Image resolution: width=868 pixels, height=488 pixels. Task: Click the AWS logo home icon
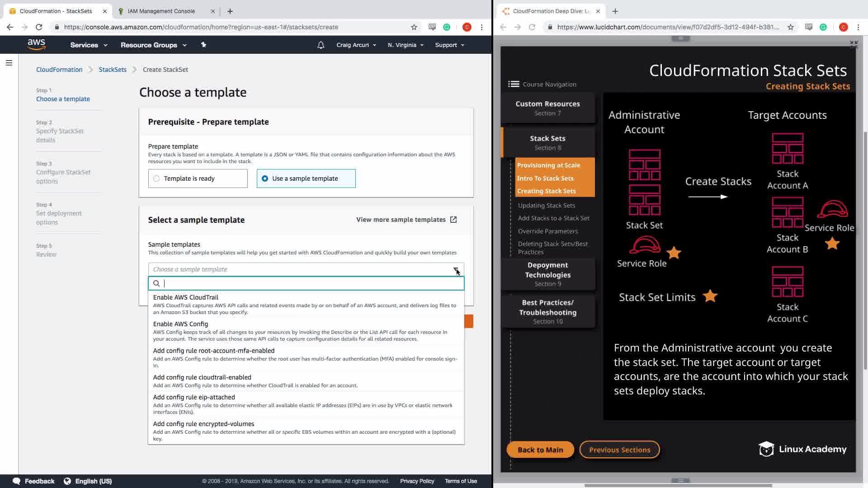[36, 44]
